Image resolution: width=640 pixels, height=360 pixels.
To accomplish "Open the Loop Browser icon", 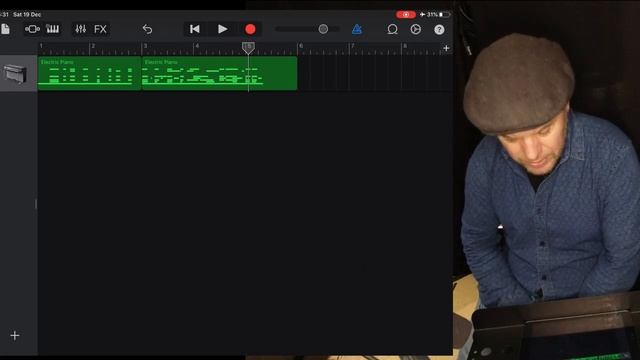I will pos(392,29).
